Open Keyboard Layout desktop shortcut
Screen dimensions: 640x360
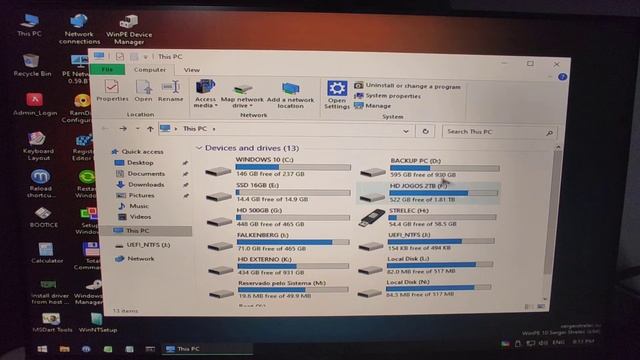[x=39, y=146]
